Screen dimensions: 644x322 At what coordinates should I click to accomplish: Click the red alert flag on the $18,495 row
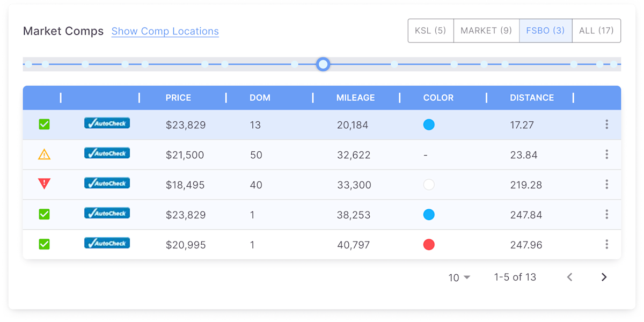[x=45, y=183]
